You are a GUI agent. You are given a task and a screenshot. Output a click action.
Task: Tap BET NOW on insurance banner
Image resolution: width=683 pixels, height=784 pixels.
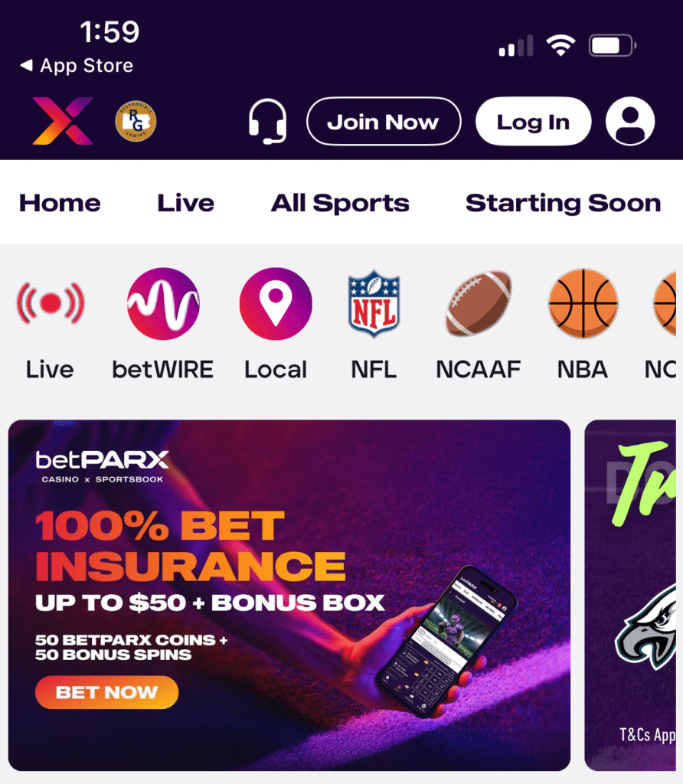(106, 692)
